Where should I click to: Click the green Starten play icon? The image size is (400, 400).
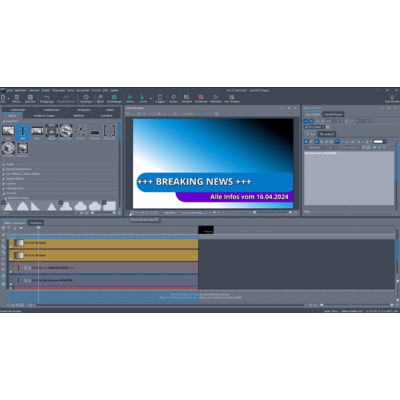point(130,98)
